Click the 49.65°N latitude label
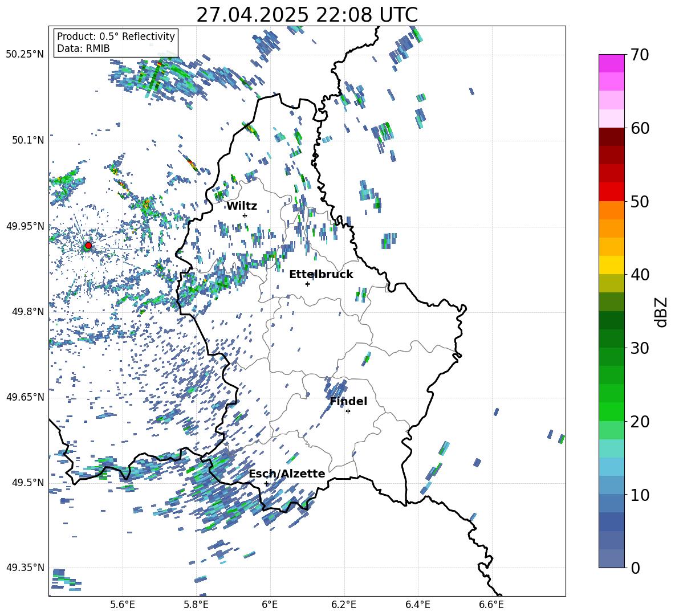 25,397
